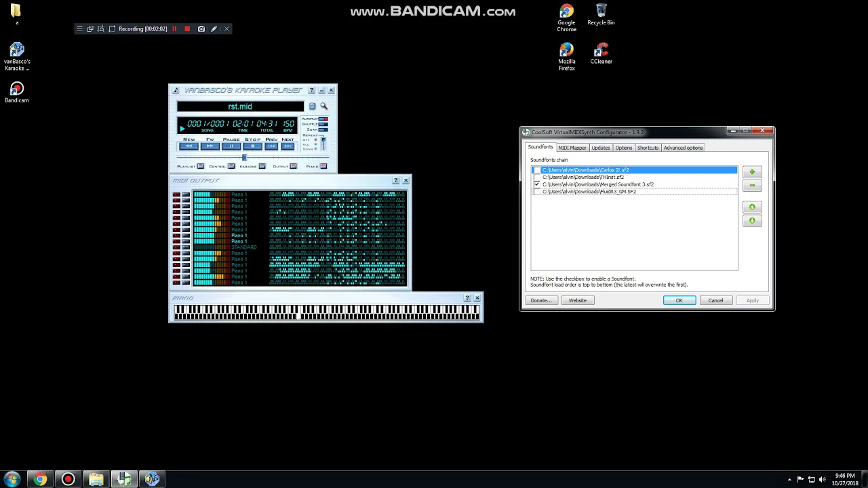
Task: Solo the first Piano 1 channel
Action: (186, 195)
